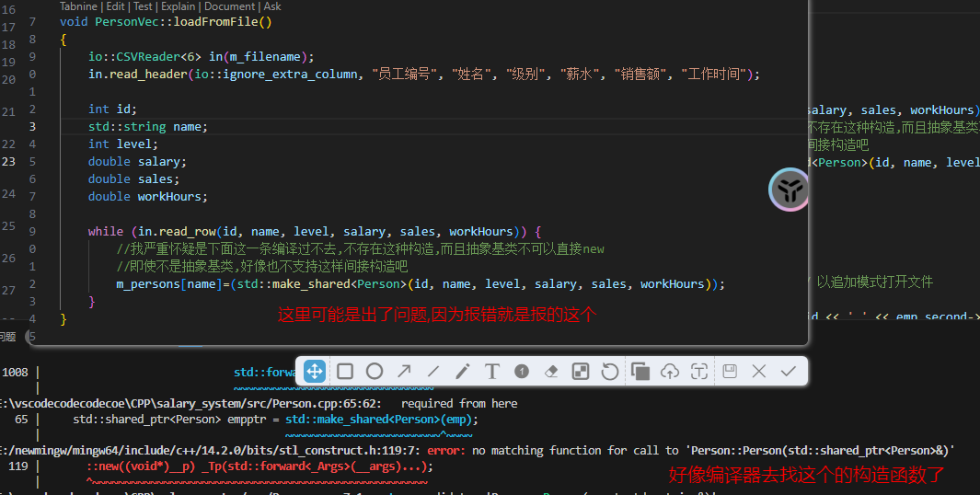Viewport: 980px width, 495px height.
Task: Select the move selection tool
Action: coord(315,372)
